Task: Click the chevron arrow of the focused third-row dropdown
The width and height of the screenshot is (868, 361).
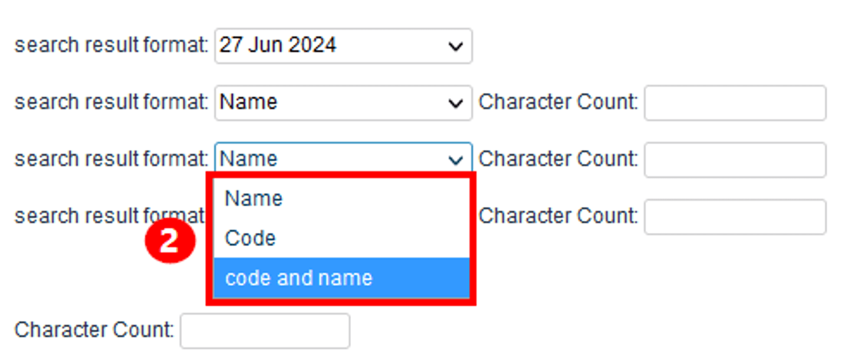Action: (455, 160)
